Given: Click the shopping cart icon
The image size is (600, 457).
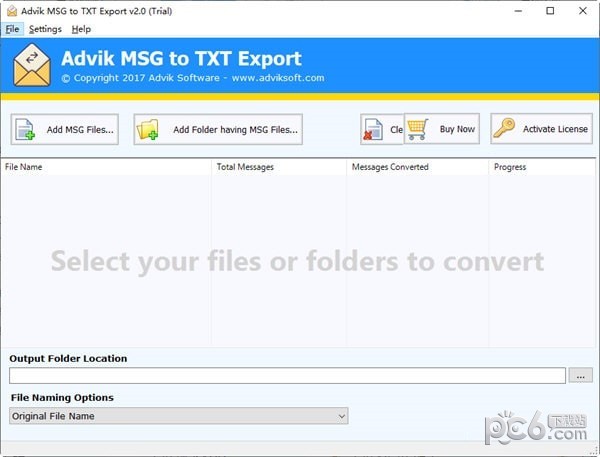Looking at the screenshot, I should 417,129.
